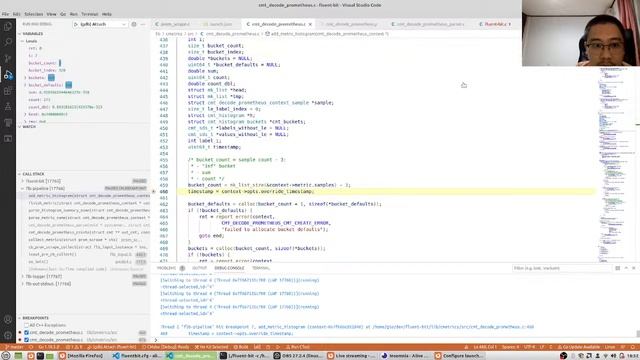Close the cmt_decode_prometheus.c active tab
640x360 pixels.
click(x=310, y=24)
